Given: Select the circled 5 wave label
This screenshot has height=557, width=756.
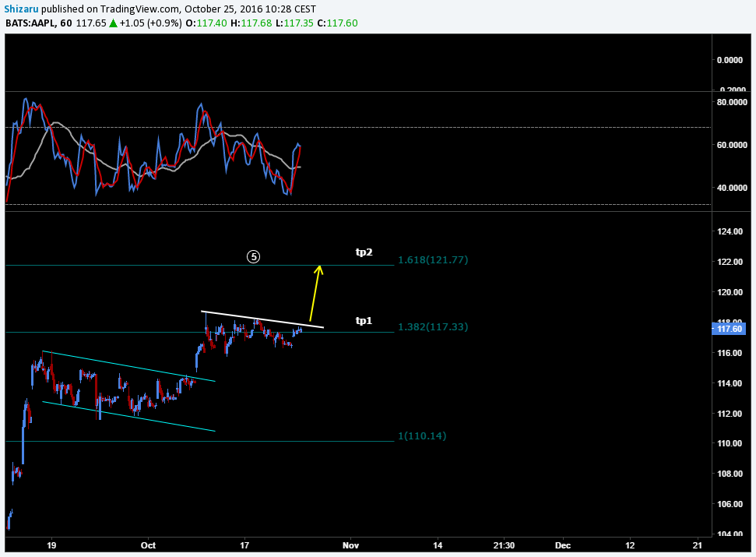Looking at the screenshot, I should (254, 256).
